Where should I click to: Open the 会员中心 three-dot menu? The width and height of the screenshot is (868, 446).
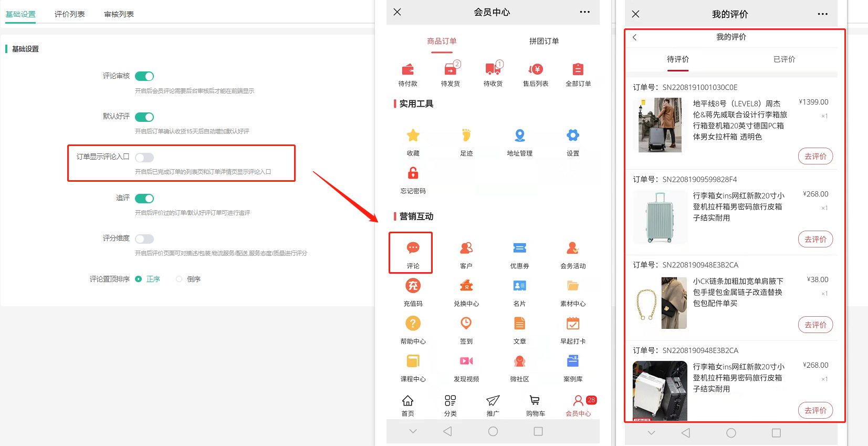pyautogui.click(x=584, y=12)
